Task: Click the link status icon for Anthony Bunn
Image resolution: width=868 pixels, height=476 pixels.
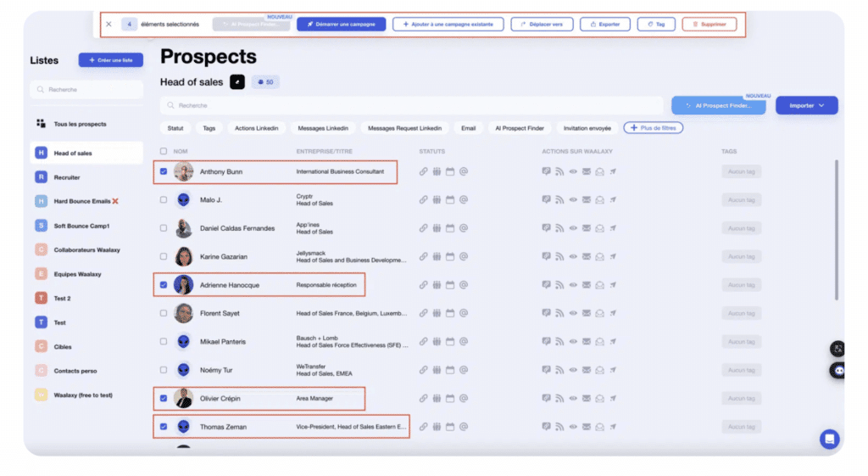Action: [x=423, y=171]
